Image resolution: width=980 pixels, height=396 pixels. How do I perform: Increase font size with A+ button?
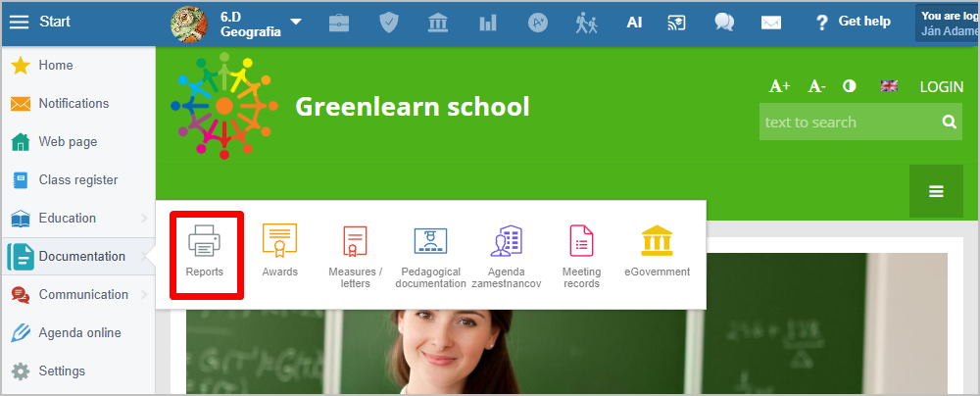(x=779, y=86)
